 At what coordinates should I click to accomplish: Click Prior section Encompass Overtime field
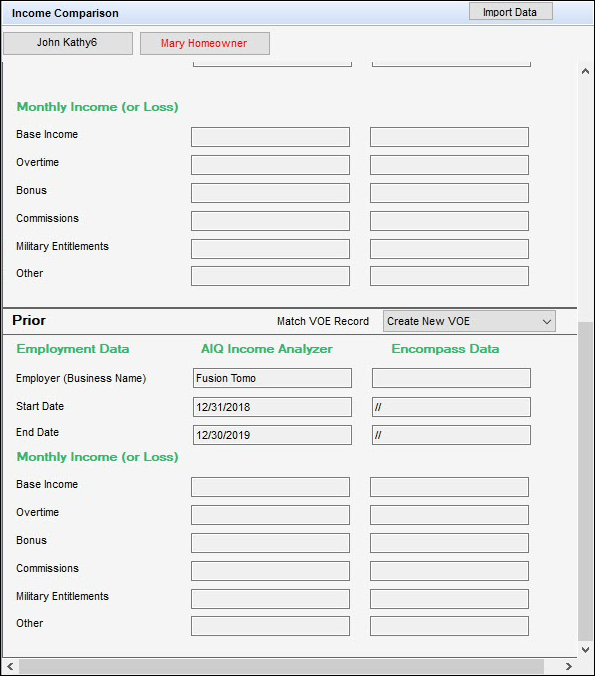[x=449, y=515]
